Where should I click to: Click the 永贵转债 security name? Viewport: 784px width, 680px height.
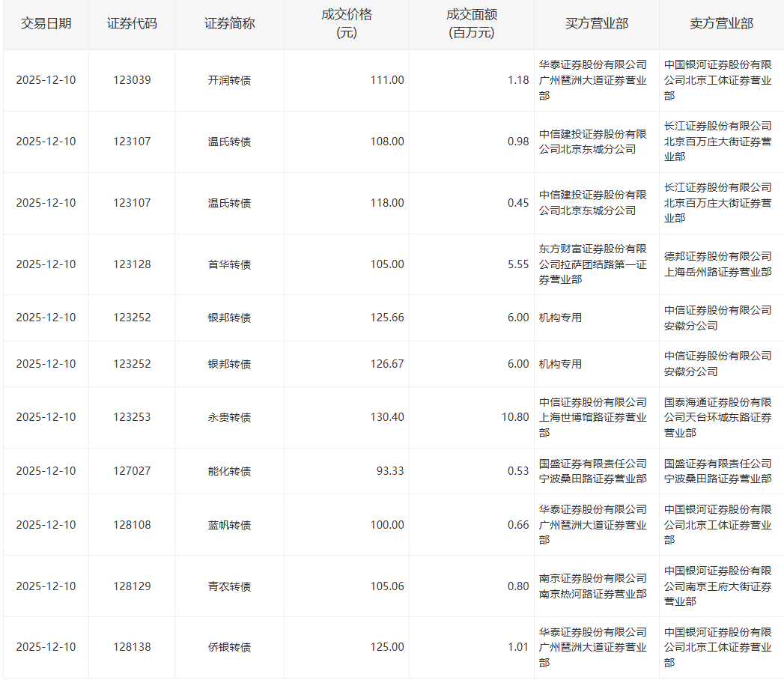[229, 417]
